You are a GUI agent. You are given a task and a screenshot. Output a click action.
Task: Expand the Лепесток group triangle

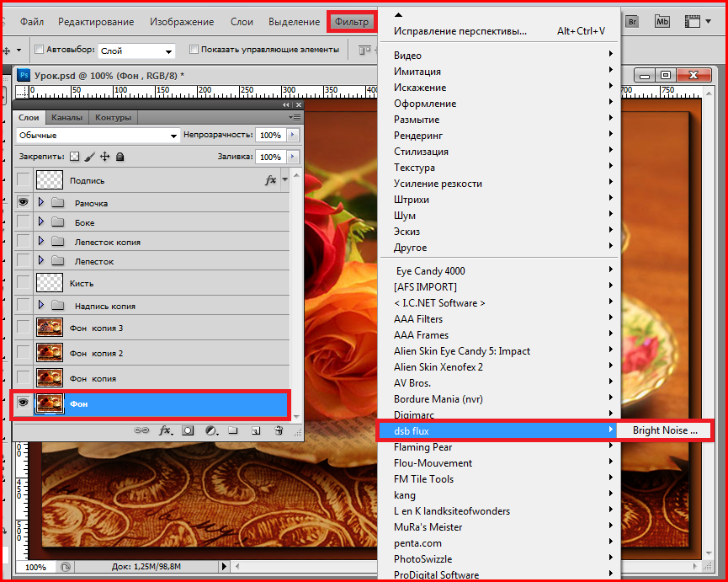pyautogui.click(x=41, y=260)
